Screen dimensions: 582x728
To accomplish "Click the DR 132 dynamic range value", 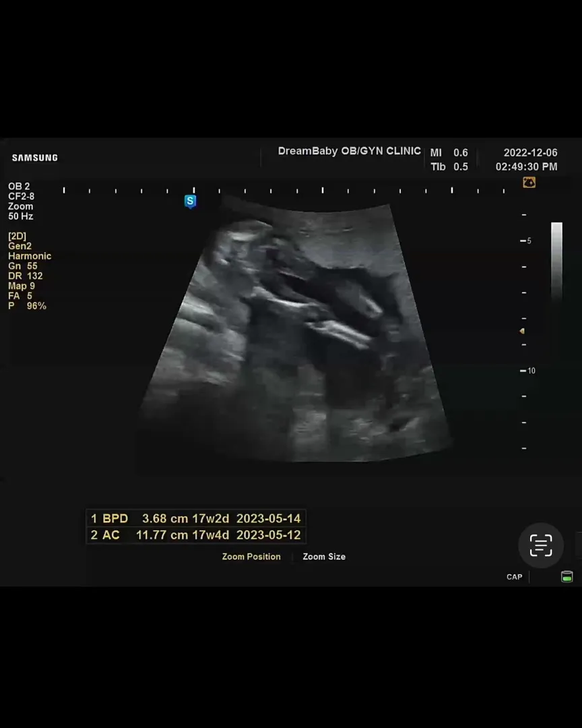I will (25, 276).
